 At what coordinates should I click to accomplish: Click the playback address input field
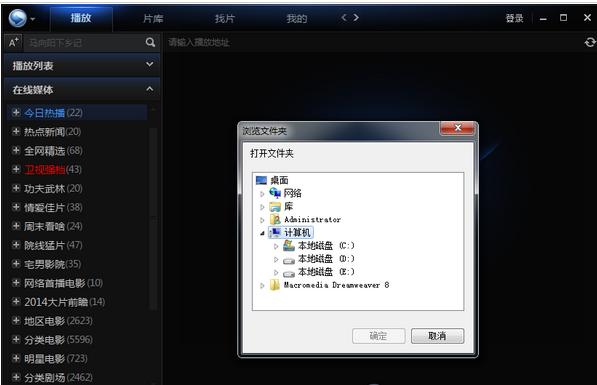373,42
